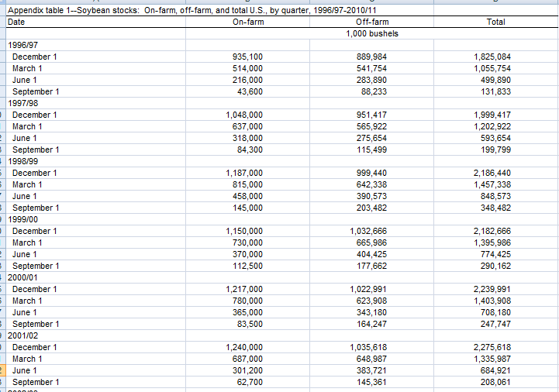Click the total value 2,275,618
This screenshot has height=392, width=559.
[x=492, y=347]
